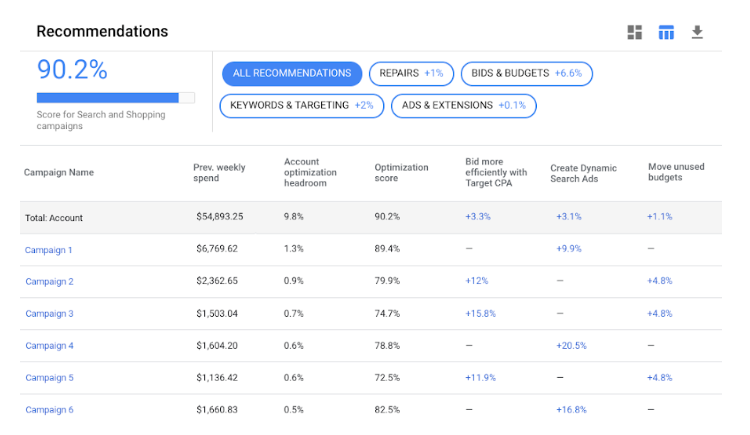The width and height of the screenshot is (750, 435).
Task: Click +3.3% Target CPA for Total Account
Action: (477, 216)
